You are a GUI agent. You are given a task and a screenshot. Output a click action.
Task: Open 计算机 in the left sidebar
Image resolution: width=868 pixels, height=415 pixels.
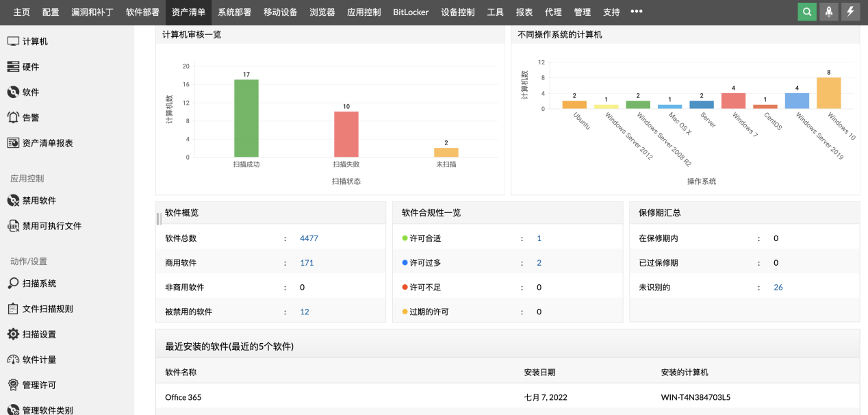click(34, 42)
